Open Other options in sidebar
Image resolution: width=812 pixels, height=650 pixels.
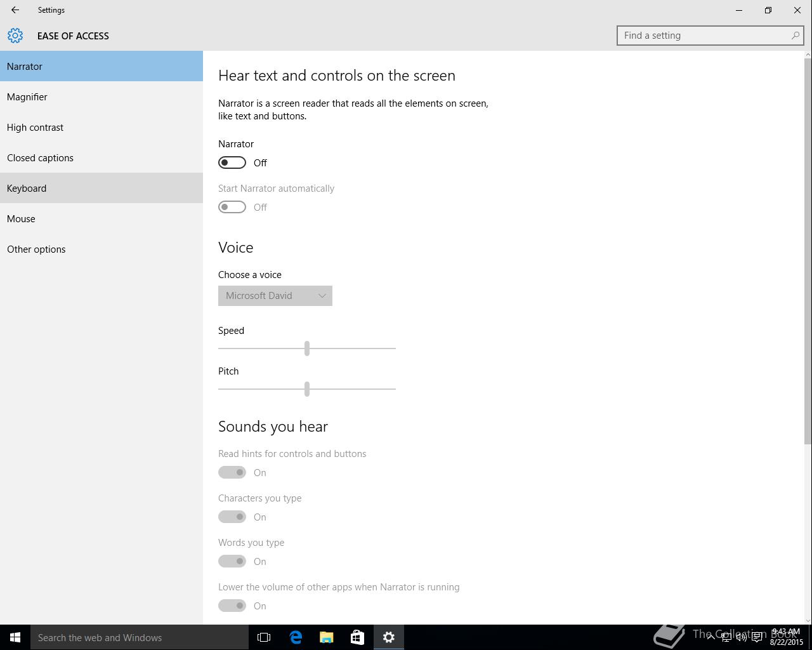click(101, 249)
